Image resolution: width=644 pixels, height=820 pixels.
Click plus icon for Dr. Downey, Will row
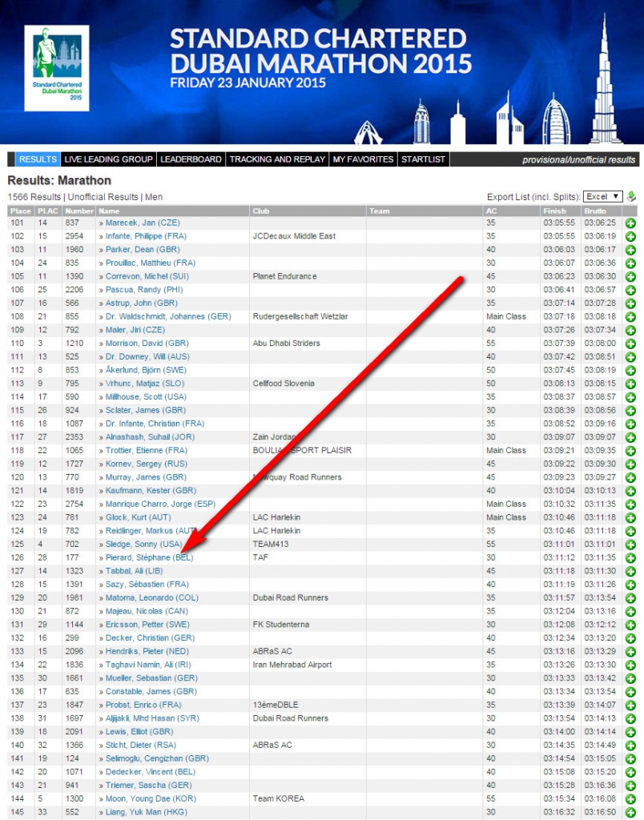pyautogui.click(x=630, y=357)
